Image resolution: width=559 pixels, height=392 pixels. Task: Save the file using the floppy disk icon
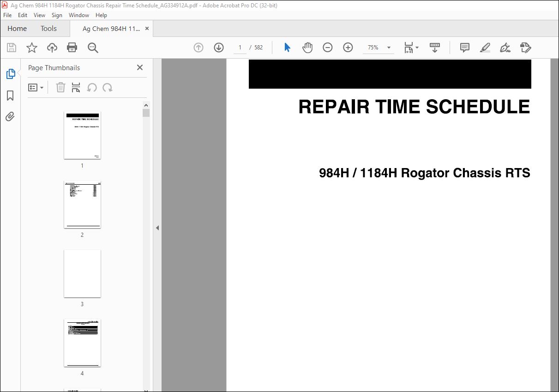[12, 48]
